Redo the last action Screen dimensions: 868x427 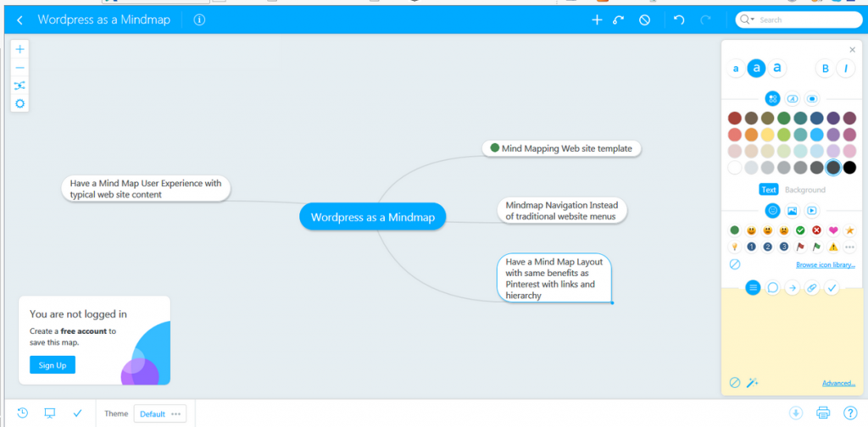[x=705, y=20]
